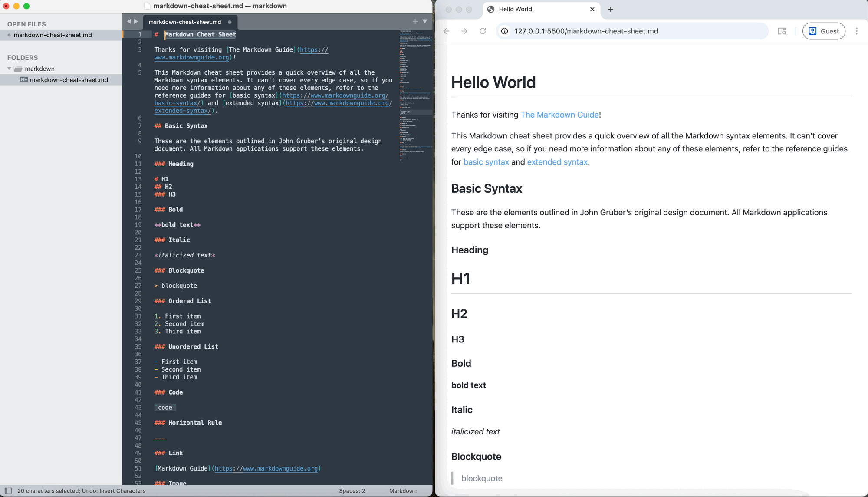Click the browser back navigation arrow
This screenshot has width=868, height=497.
[446, 31]
